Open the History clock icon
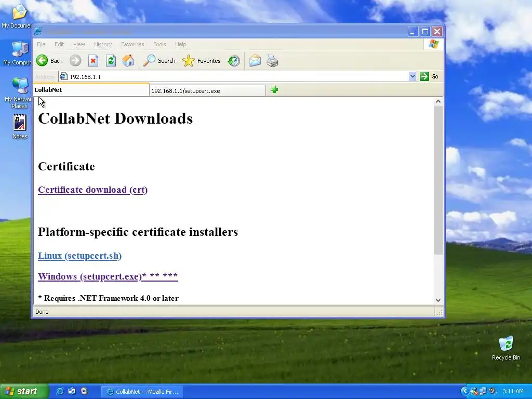Screen dimensions: 532x399 (x=234, y=61)
